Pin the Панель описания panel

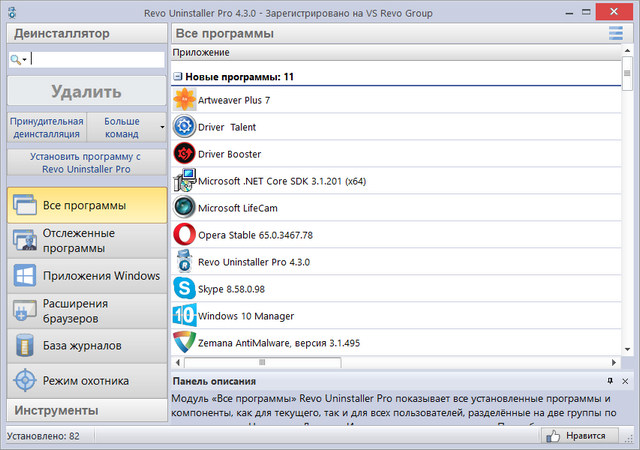coord(610,382)
